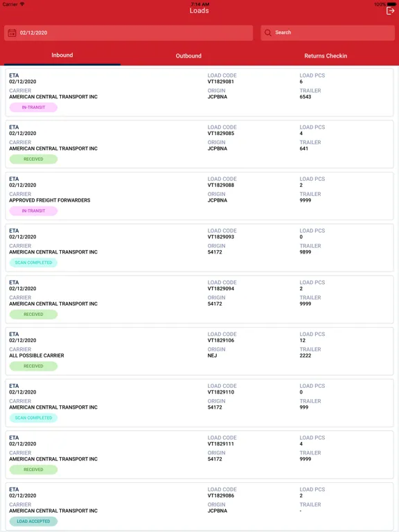
Task: Select the ALL POSSIBLE CARRIER load VT1829106
Action: tap(199, 351)
